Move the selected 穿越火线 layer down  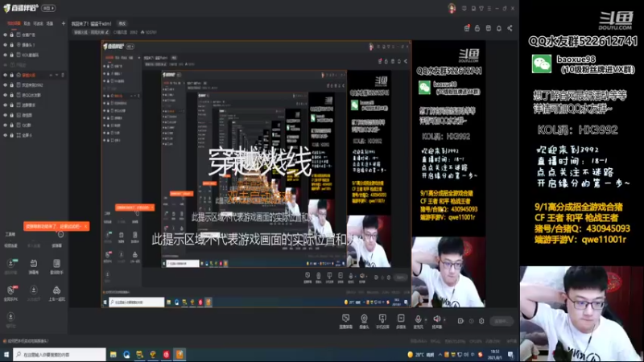pos(56,75)
